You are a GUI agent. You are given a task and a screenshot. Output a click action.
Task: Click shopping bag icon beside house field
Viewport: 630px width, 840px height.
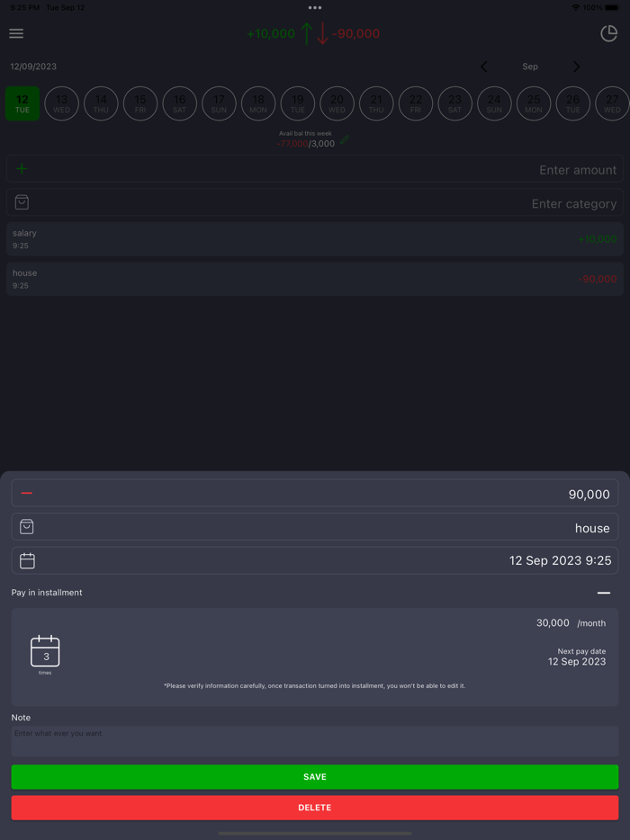coord(27,527)
